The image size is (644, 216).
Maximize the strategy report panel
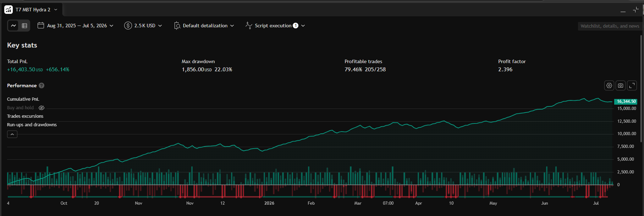coord(635,10)
